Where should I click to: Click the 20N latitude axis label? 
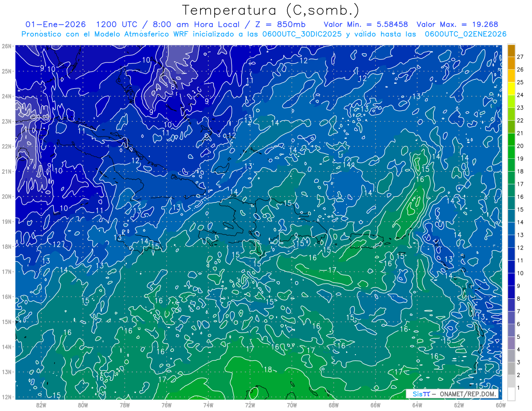pyautogui.click(x=6, y=196)
